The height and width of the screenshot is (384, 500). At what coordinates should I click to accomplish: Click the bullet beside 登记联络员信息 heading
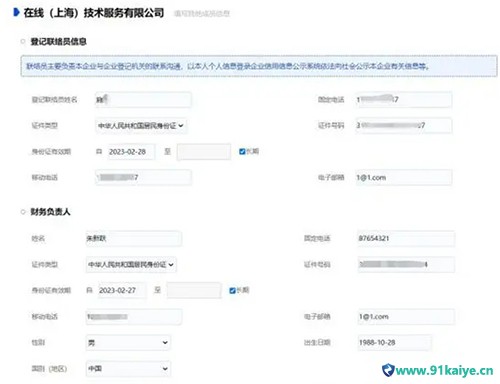pos(23,41)
